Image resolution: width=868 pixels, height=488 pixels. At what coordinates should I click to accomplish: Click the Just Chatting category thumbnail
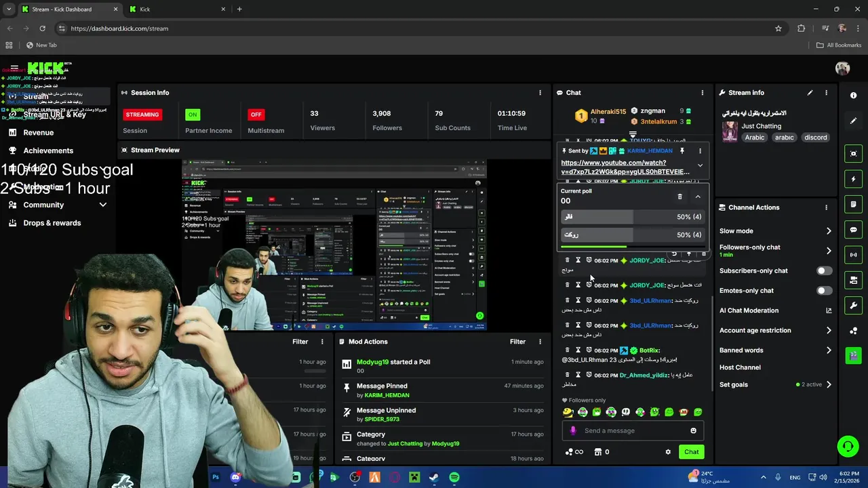click(730, 131)
